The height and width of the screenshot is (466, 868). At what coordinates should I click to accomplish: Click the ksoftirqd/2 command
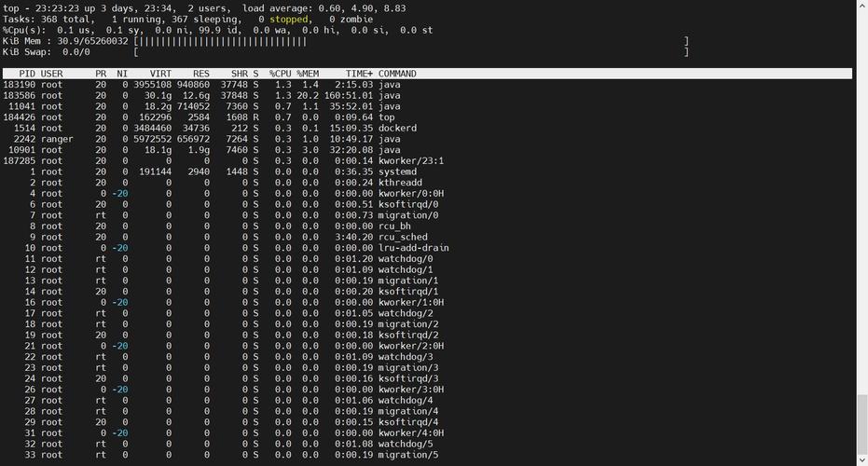408,335
